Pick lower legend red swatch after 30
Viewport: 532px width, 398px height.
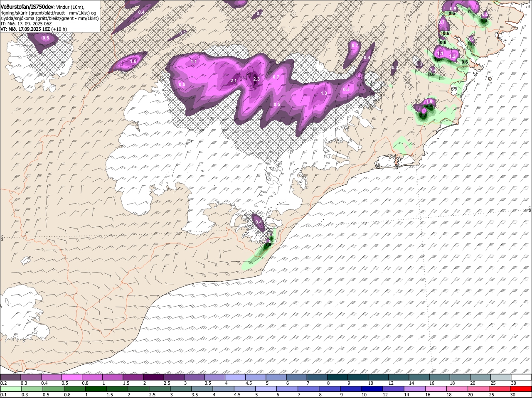tap(522, 389)
